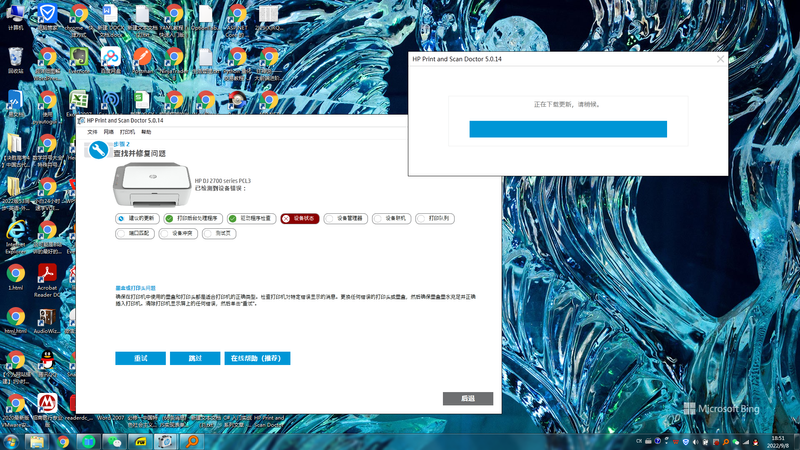This screenshot has width=800, height=450.
Task: Click the 重试 button
Action: (140, 358)
